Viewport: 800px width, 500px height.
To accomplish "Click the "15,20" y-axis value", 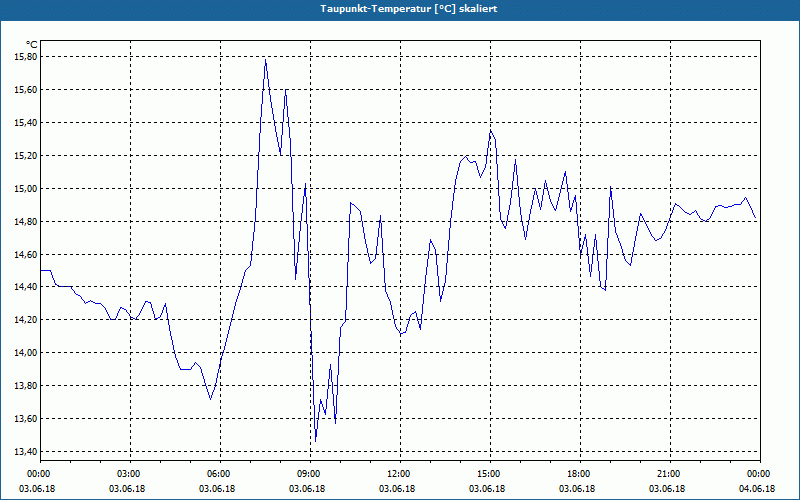I will [x=26, y=156].
